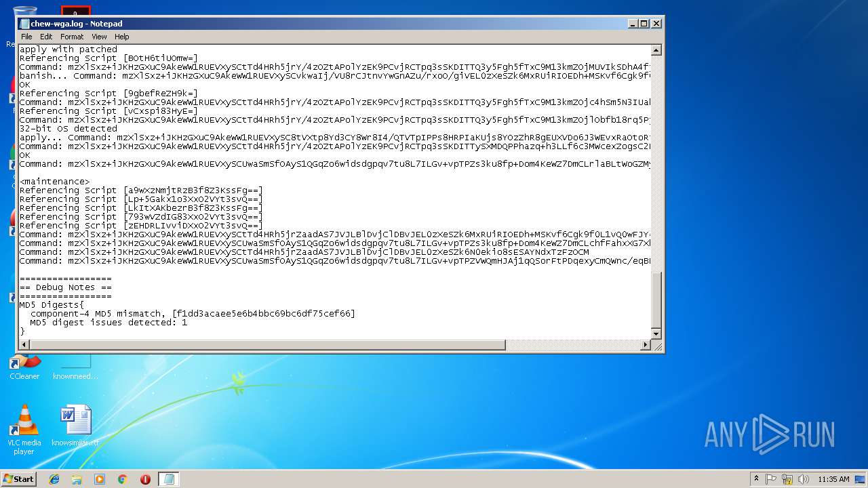Viewport: 868px width, 488px height.
Task: Show hidden tray icons arrow
Action: click(756, 479)
